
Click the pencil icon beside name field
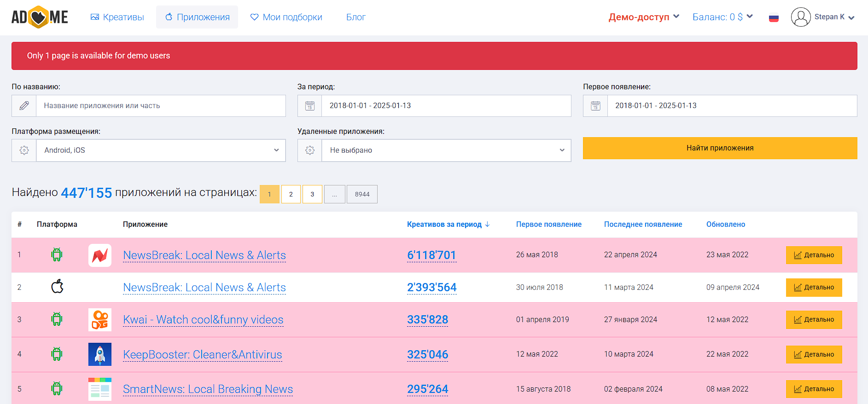pos(24,106)
